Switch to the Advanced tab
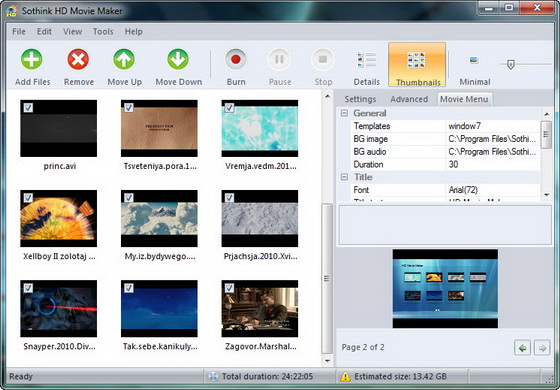This screenshot has width=560, height=390. click(409, 99)
